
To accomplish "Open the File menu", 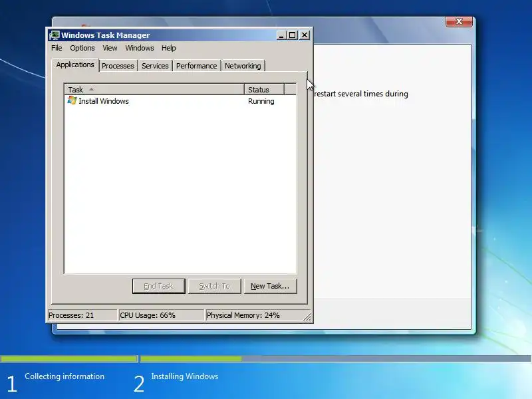I will tap(57, 48).
